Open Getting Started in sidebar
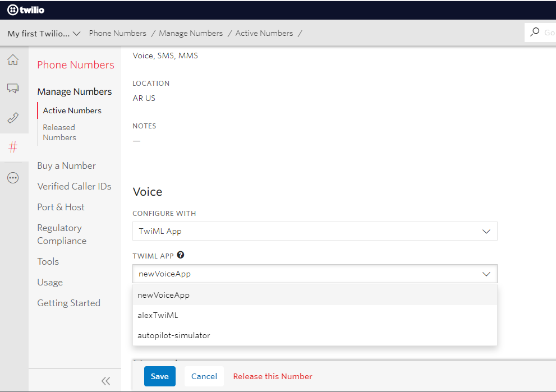This screenshot has height=392, width=556. click(69, 303)
